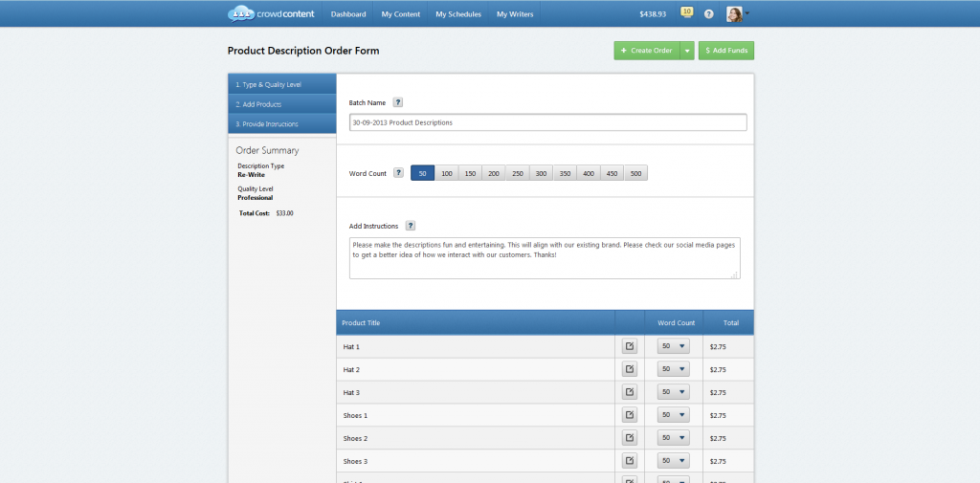The width and height of the screenshot is (980, 483).
Task: Select the 100 word count option
Action: click(x=446, y=173)
